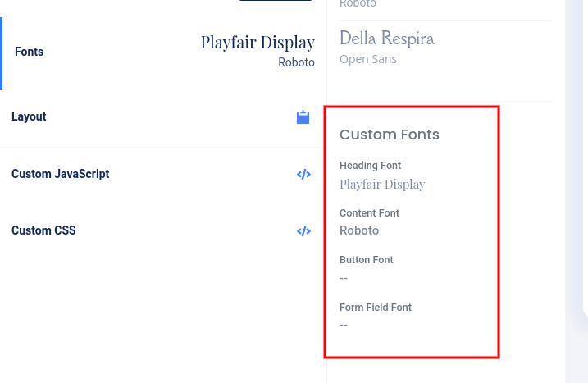This screenshot has width=588, height=383.
Task: Click Open Sans under Della Respira
Action: pyautogui.click(x=368, y=59)
